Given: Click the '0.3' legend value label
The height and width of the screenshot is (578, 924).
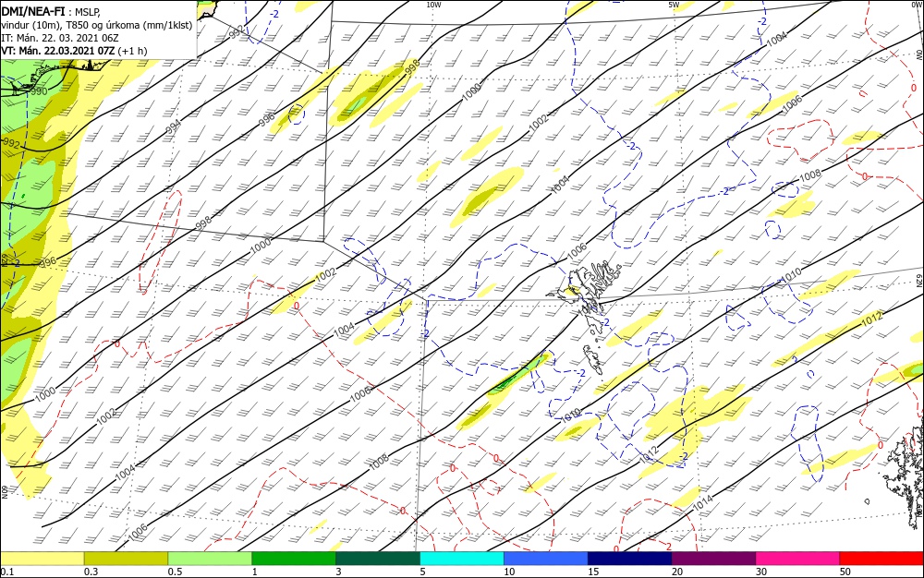Looking at the screenshot, I should [91, 572].
